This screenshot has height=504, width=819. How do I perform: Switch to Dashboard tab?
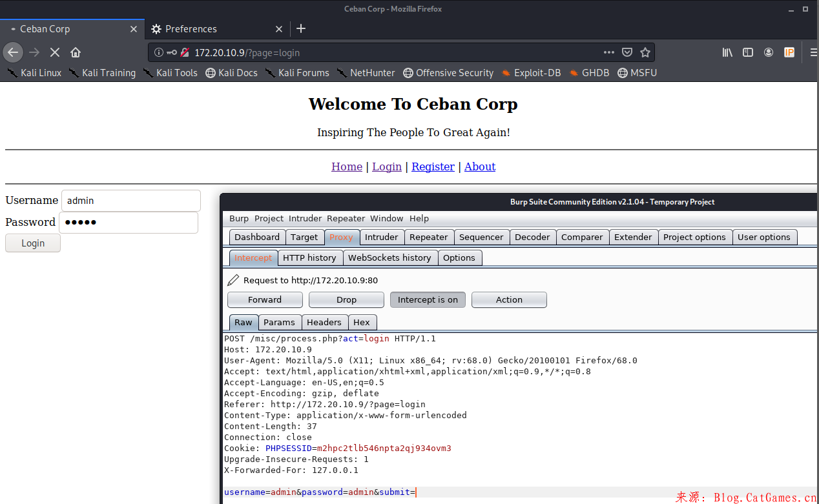(257, 237)
